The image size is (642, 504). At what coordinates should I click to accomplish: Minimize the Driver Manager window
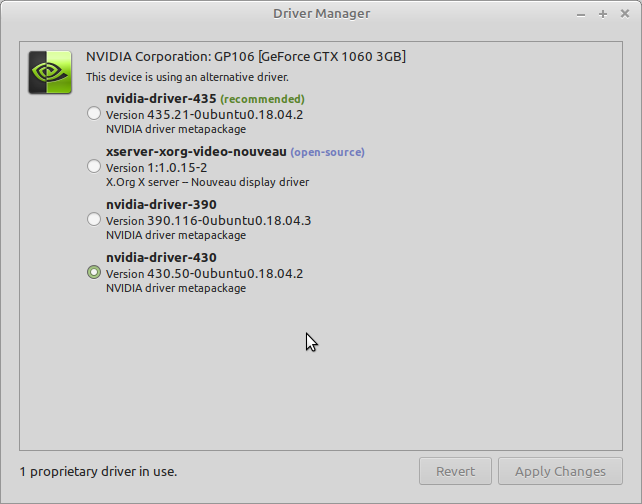pyautogui.click(x=581, y=14)
